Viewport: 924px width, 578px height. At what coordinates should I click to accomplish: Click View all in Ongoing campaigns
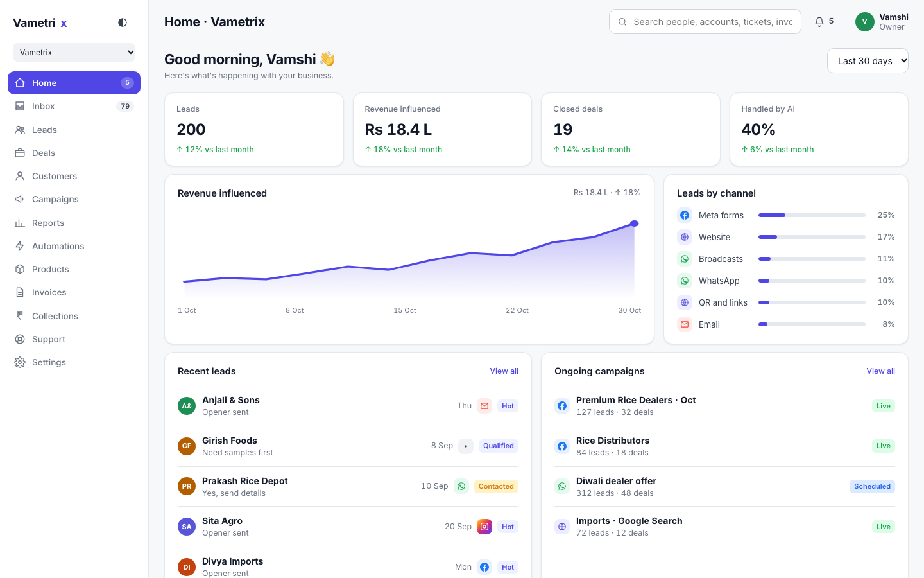pos(881,371)
